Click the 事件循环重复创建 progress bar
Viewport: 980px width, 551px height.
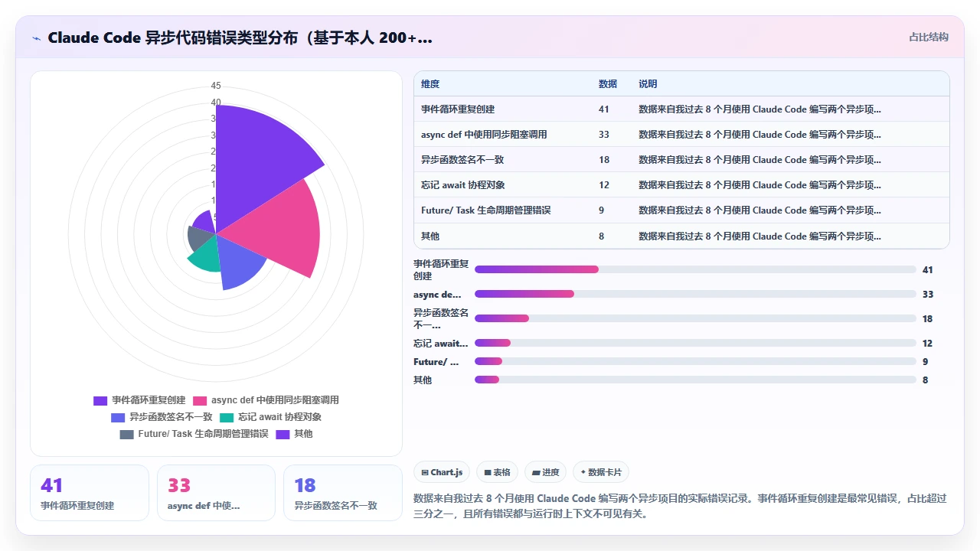click(695, 269)
